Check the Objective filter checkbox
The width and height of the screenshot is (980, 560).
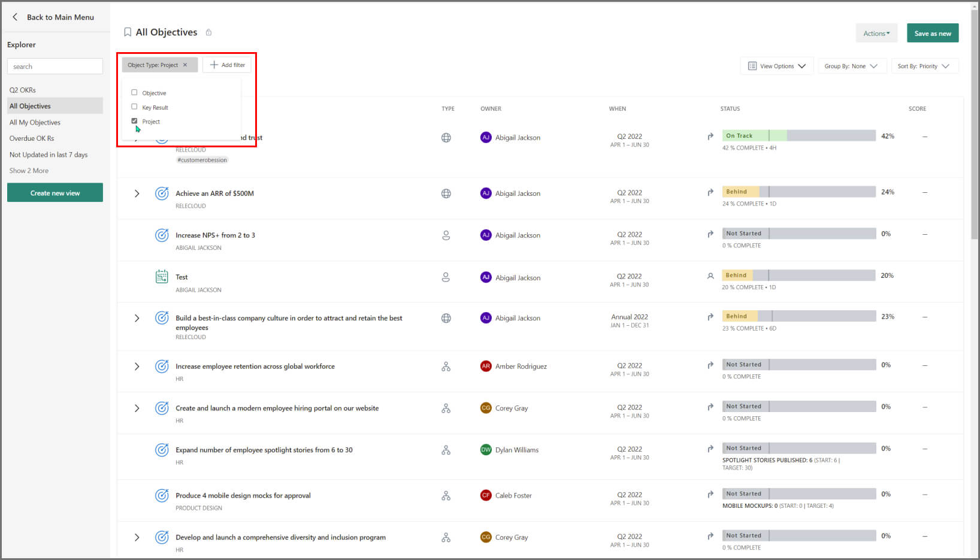pos(134,93)
